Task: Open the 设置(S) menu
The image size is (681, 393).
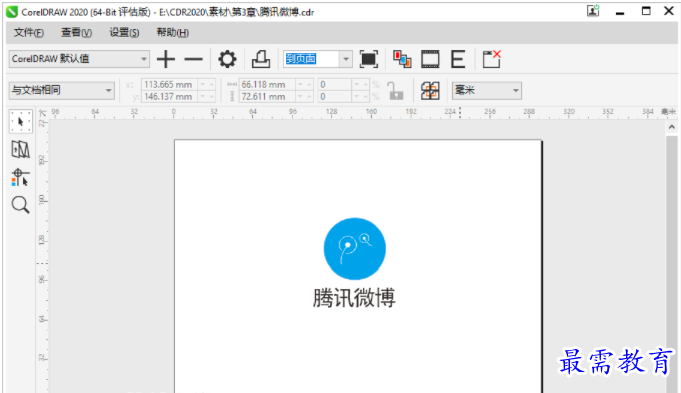Action: click(x=124, y=33)
